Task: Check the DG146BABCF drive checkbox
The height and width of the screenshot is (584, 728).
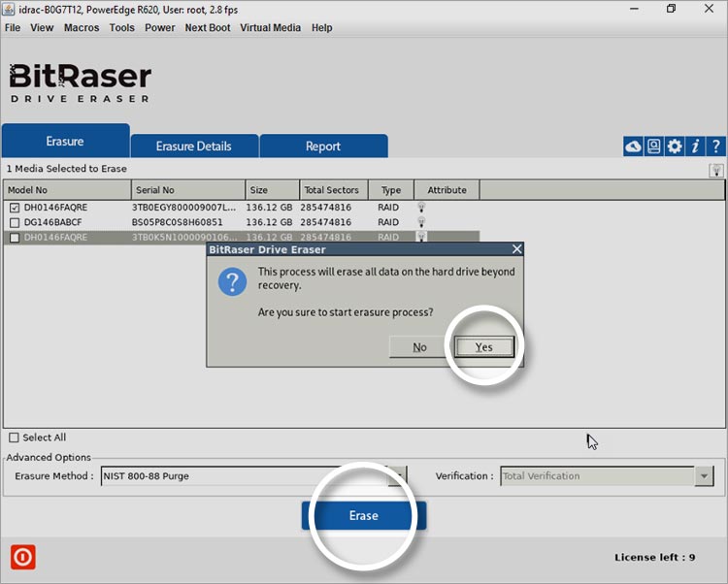Action: (15, 222)
